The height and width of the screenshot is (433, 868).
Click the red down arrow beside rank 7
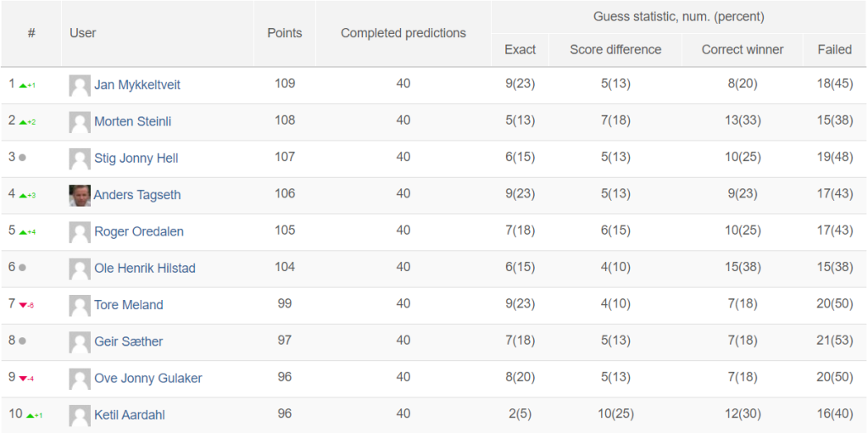coord(23,305)
